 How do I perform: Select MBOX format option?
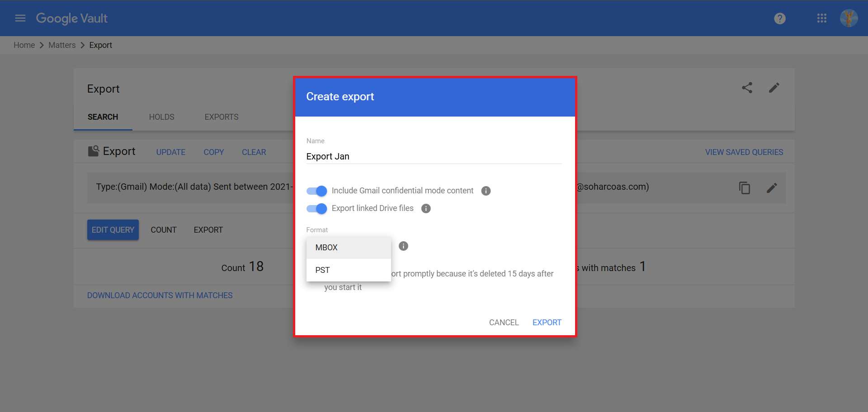coord(349,248)
